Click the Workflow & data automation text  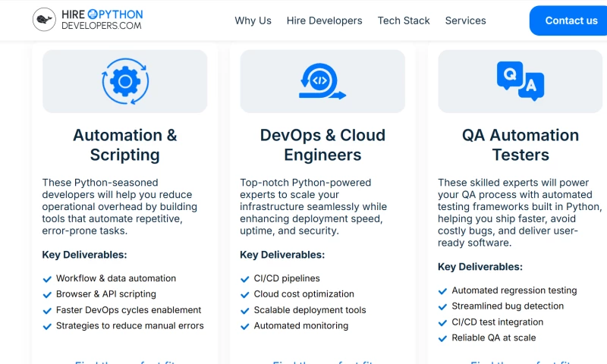116,278
